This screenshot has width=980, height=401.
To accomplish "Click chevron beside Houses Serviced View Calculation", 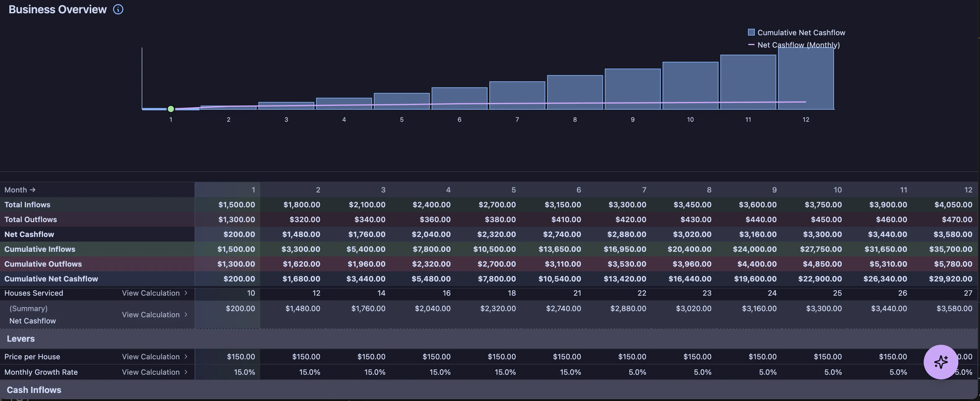I will [x=186, y=293].
